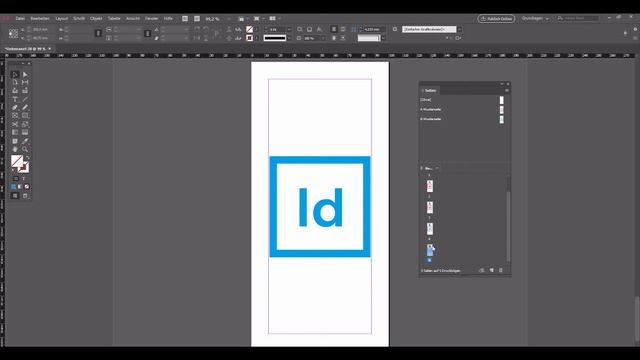Screen dimensions: 640x360
Task: Select the Pencil tool
Action: (25, 107)
